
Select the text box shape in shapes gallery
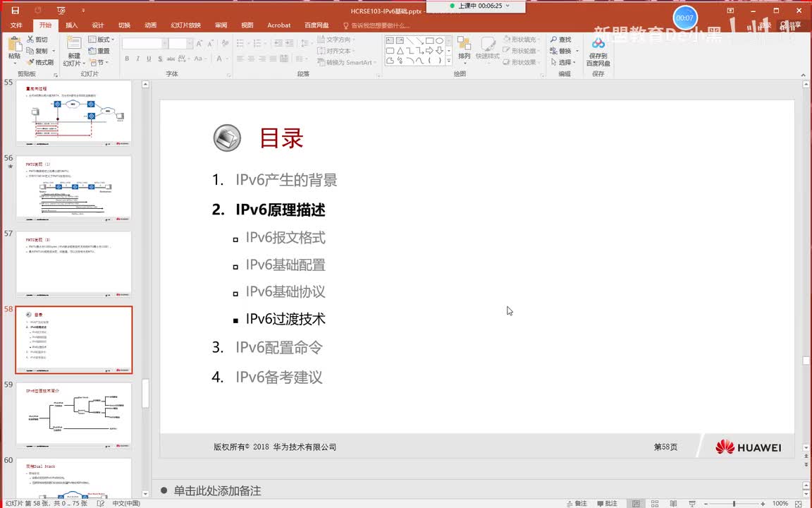(x=390, y=40)
